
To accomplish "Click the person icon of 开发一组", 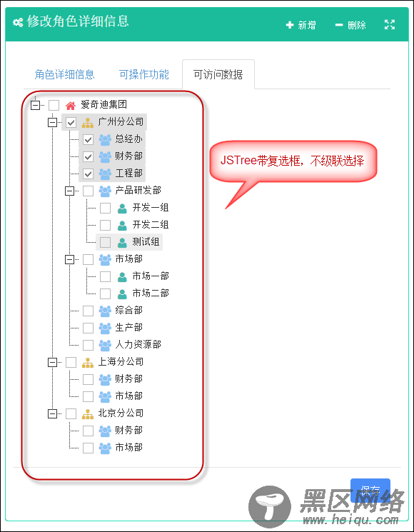I will click(x=122, y=209).
